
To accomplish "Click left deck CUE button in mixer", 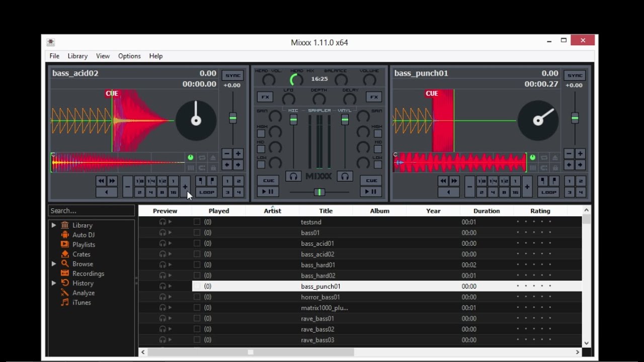I will [x=269, y=180].
